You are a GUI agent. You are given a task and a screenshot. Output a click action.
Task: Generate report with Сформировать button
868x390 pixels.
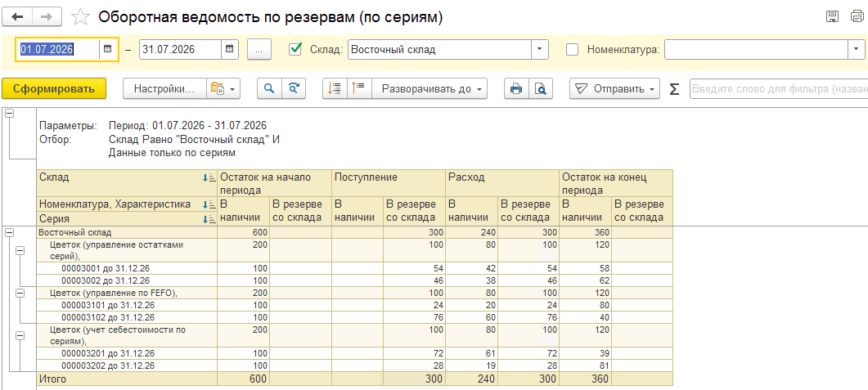(x=54, y=88)
